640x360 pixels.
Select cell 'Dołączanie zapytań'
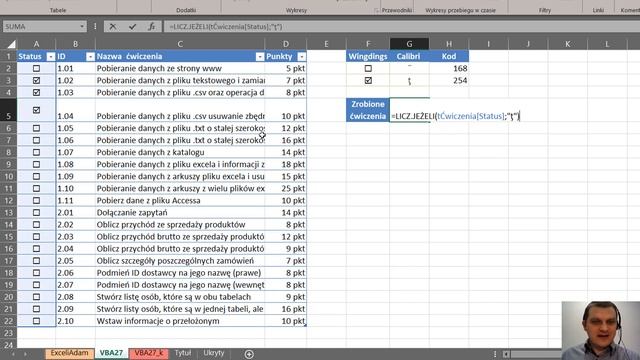pyautogui.click(x=180, y=213)
